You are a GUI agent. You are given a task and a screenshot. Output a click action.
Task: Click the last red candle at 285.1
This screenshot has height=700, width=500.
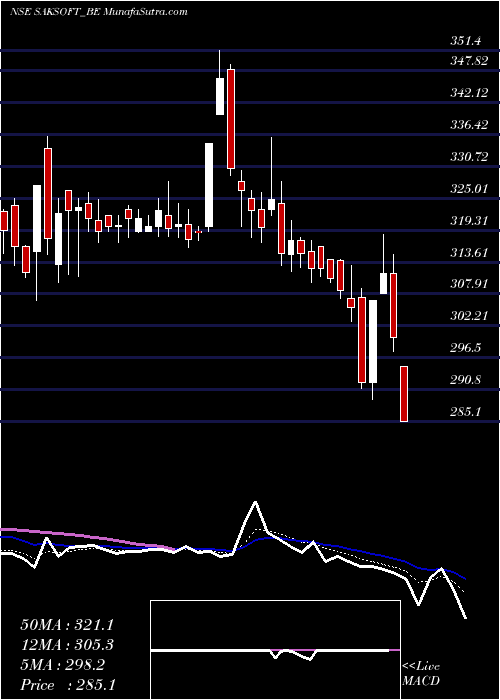tap(404, 394)
